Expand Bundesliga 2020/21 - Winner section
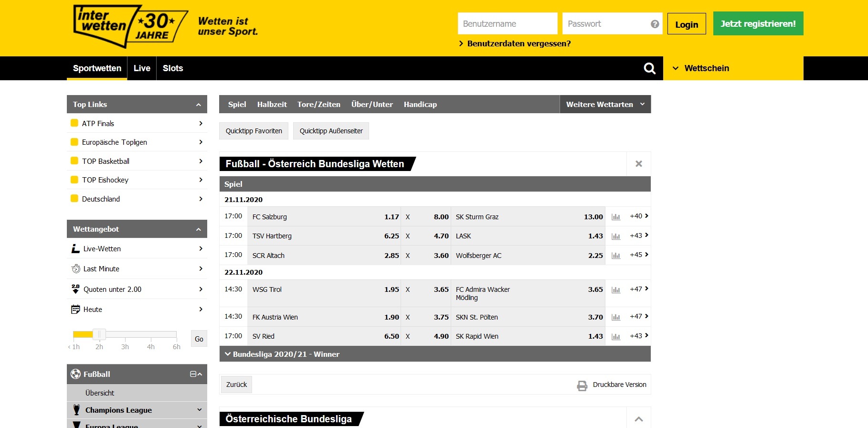 pos(435,354)
